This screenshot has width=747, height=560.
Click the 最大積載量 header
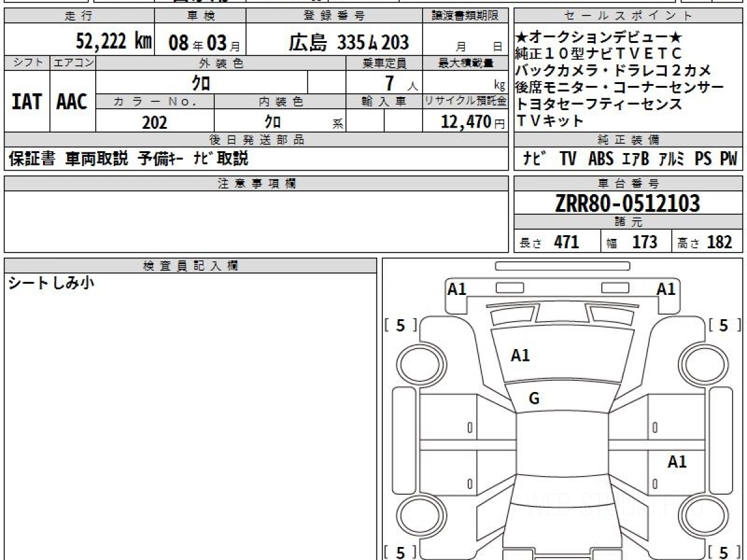[465, 63]
